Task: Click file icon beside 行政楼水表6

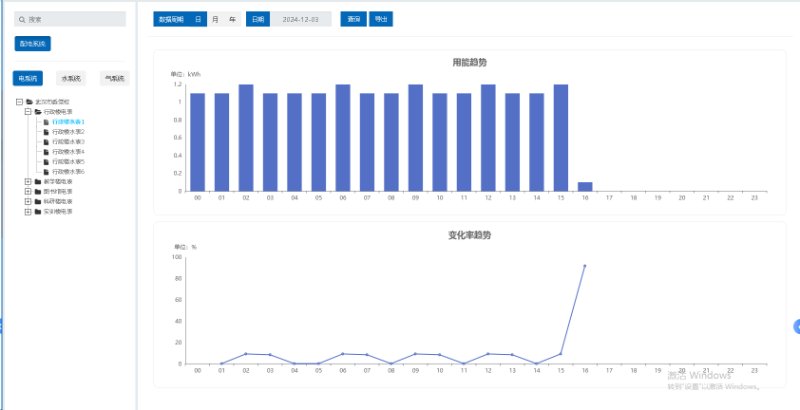Action: coord(46,172)
